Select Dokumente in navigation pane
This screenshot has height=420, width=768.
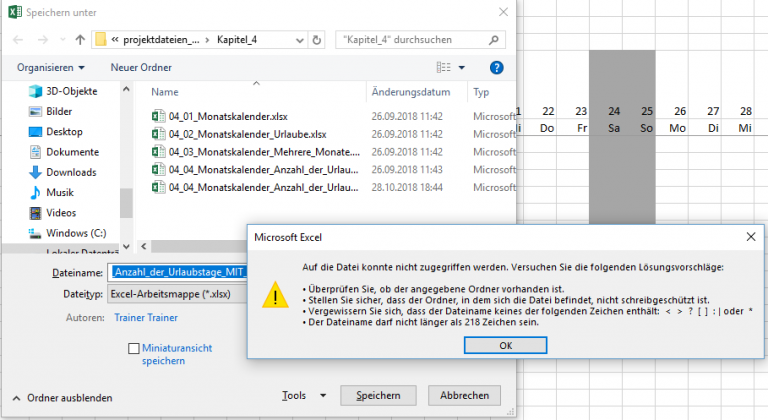tap(64, 152)
